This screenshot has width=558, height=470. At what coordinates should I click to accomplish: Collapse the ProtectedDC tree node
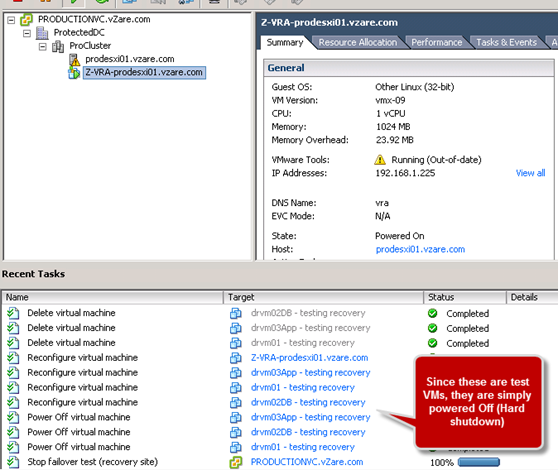pos(27,33)
